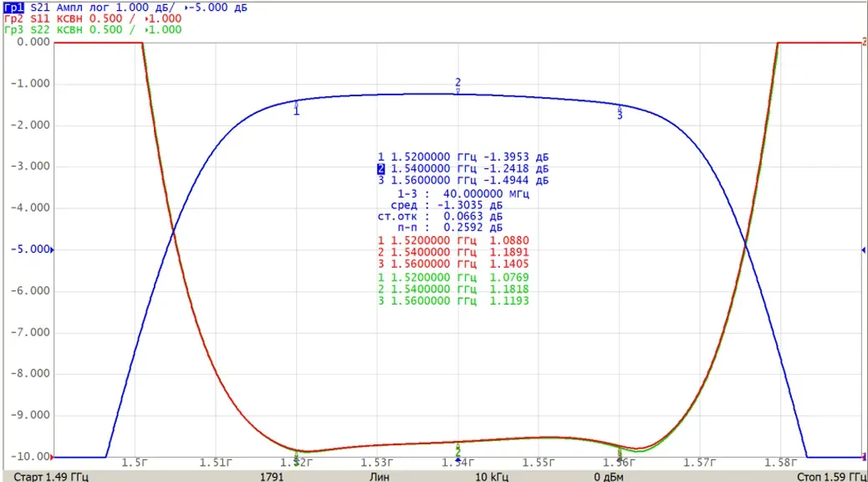Select marker 2 at the S21 peak
The image size is (868, 482).
(457, 85)
